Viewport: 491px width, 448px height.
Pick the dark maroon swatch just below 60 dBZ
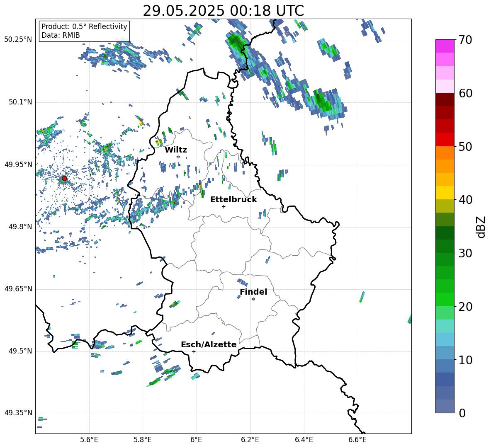click(x=445, y=99)
